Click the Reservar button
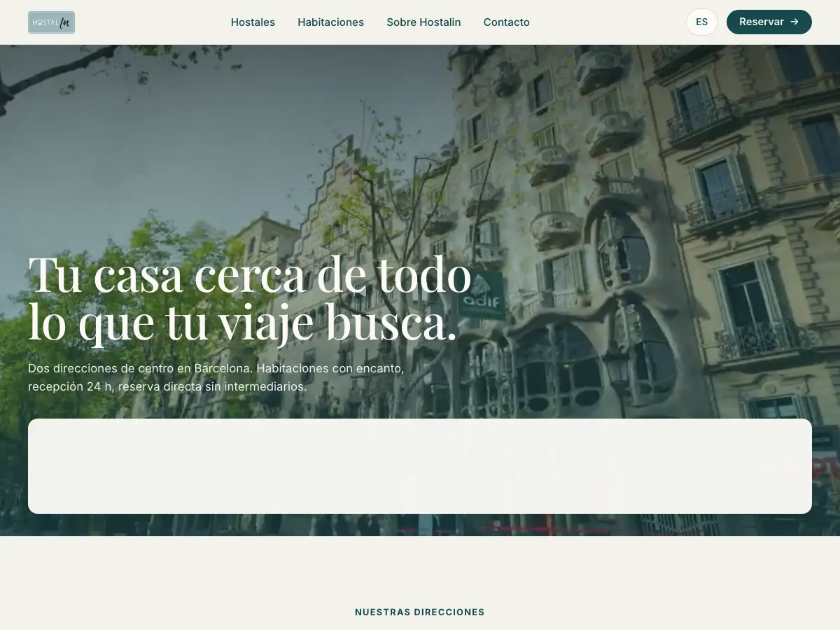Screen dimensions: 840x630 tap(769, 22)
